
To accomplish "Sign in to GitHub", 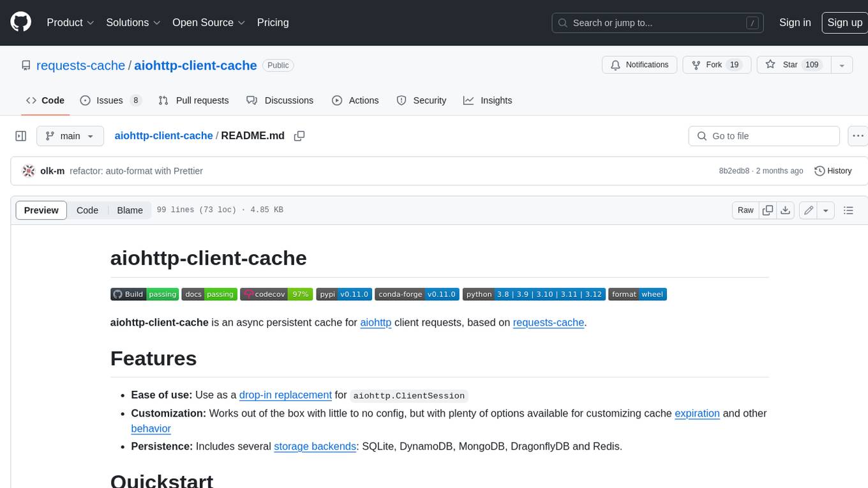I will 795,22.
